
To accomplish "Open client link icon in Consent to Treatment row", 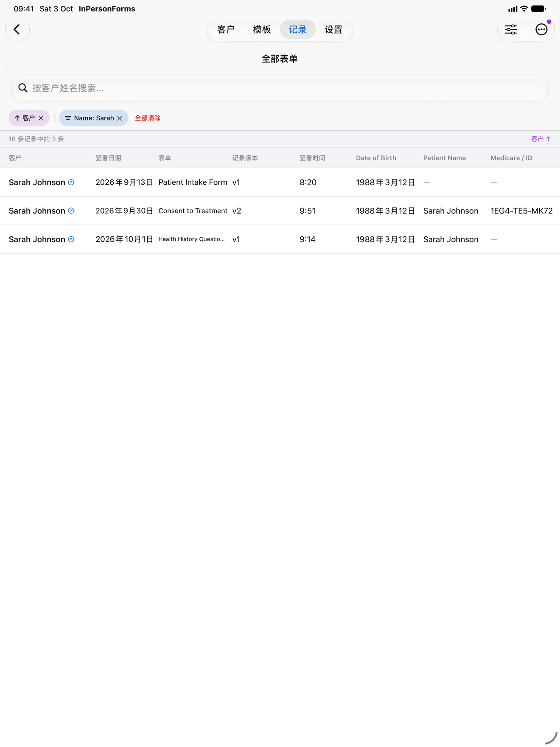I will [x=71, y=211].
